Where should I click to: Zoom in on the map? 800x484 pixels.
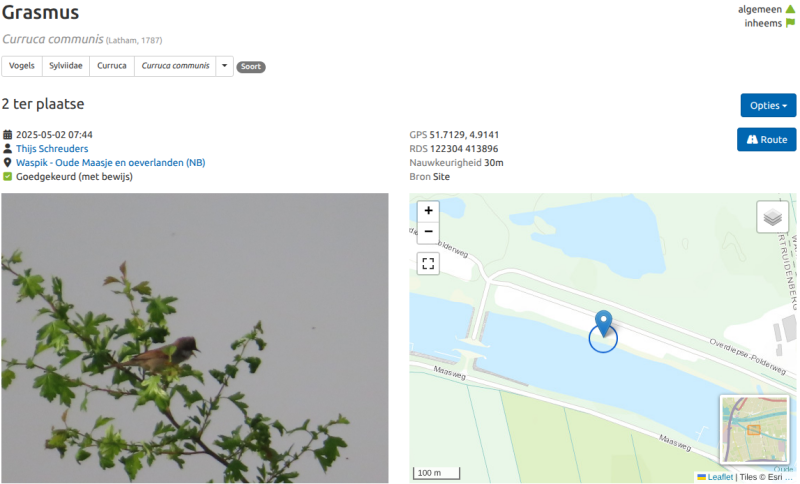coord(428,211)
